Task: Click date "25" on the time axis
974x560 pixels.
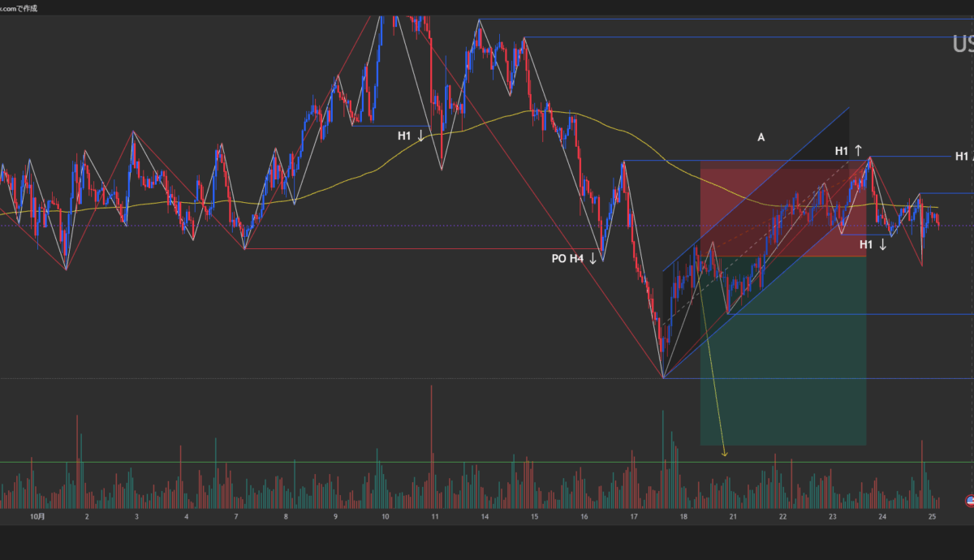Action: click(x=932, y=516)
